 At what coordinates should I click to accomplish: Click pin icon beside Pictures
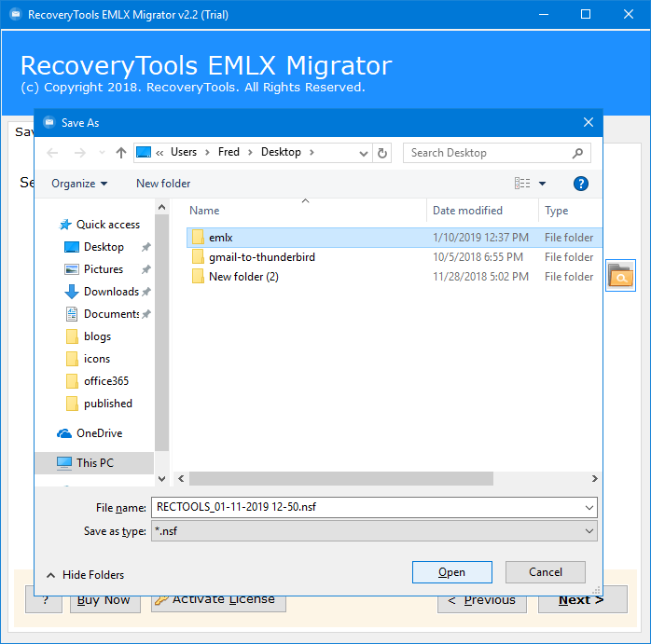(145, 269)
